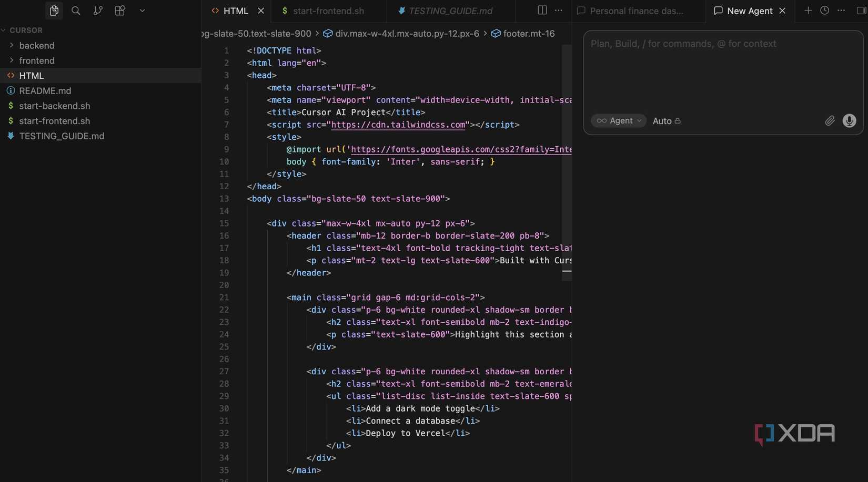Image resolution: width=868 pixels, height=482 pixels.
Task: Open the cdn.tailwindcss.com script link
Action: tap(398, 125)
